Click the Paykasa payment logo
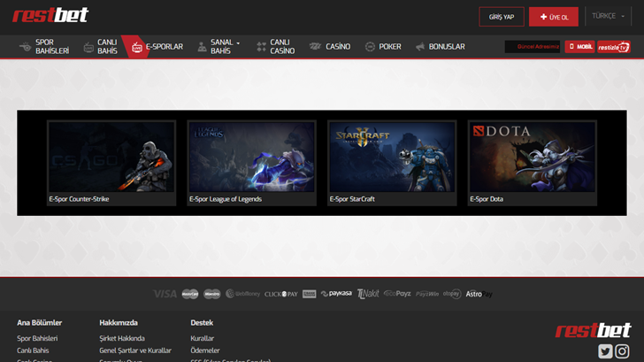This screenshot has width=644, height=362. [x=336, y=293]
